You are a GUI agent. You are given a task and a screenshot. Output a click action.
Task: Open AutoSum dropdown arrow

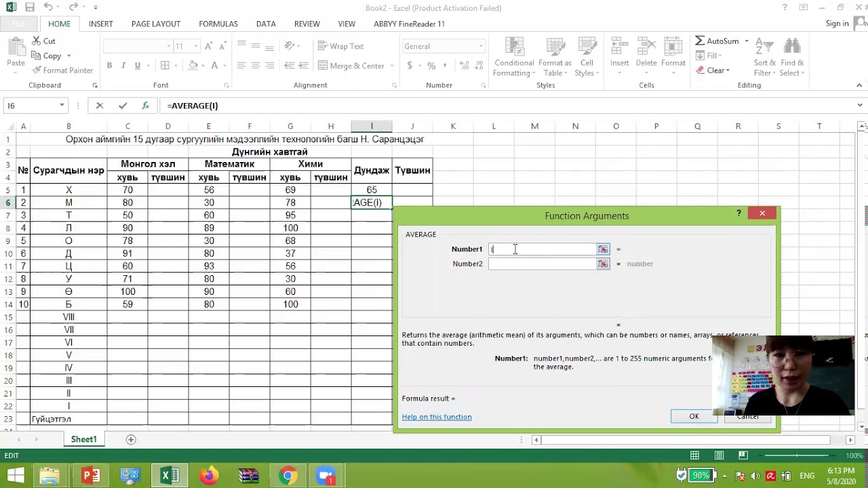(747, 41)
